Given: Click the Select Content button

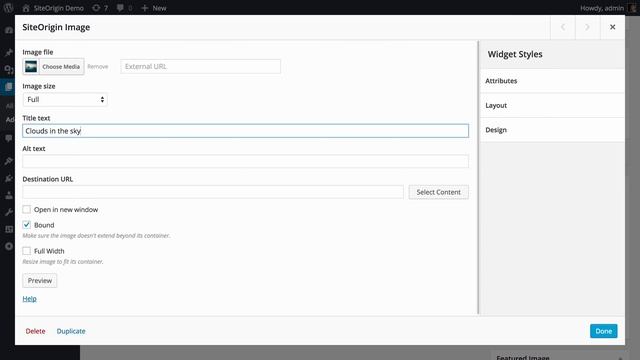Looking at the screenshot, I should (x=439, y=192).
